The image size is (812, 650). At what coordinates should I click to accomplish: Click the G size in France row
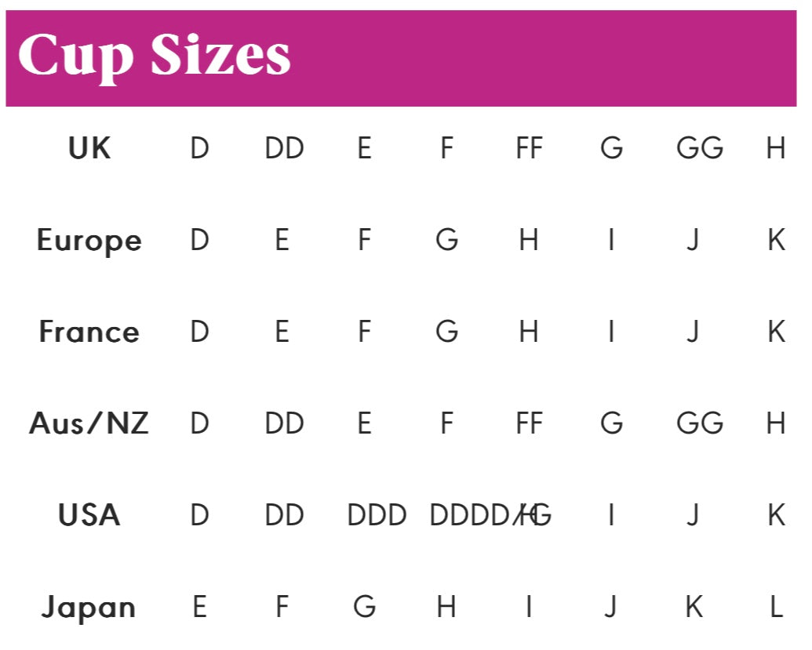tap(446, 332)
